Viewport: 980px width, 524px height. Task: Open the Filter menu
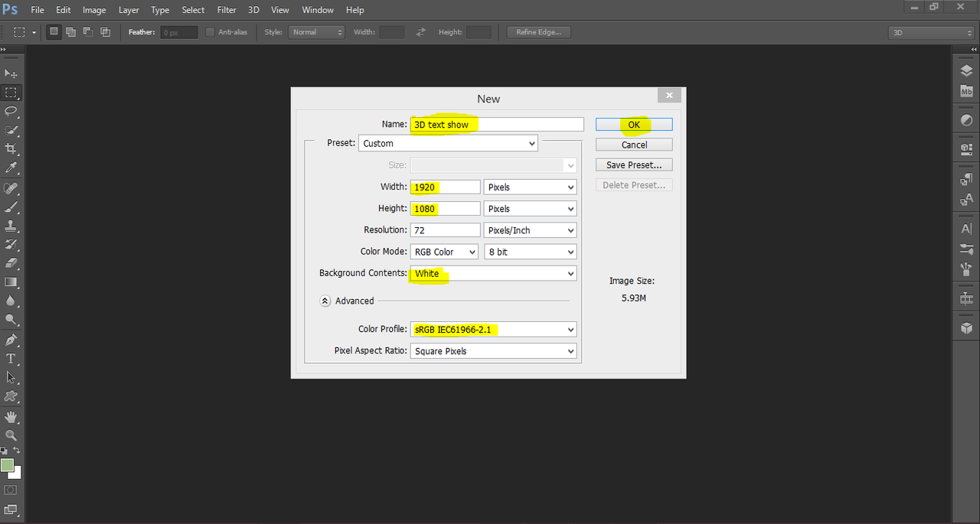pos(227,10)
